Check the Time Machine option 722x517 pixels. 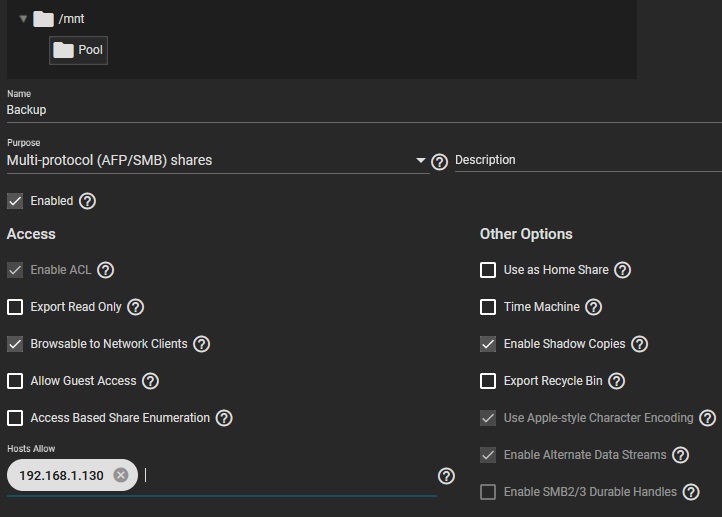(x=488, y=307)
